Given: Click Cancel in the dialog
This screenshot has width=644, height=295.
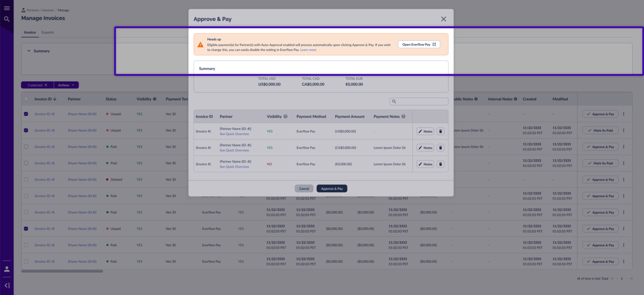Looking at the screenshot, I should pos(304,188).
